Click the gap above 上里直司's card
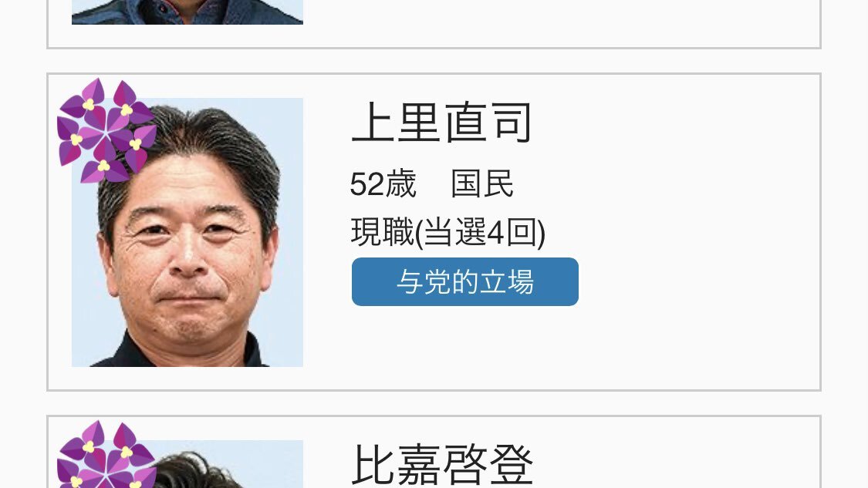Image resolution: width=868 pixels, height=488 pixels. (x=434, y=61)
